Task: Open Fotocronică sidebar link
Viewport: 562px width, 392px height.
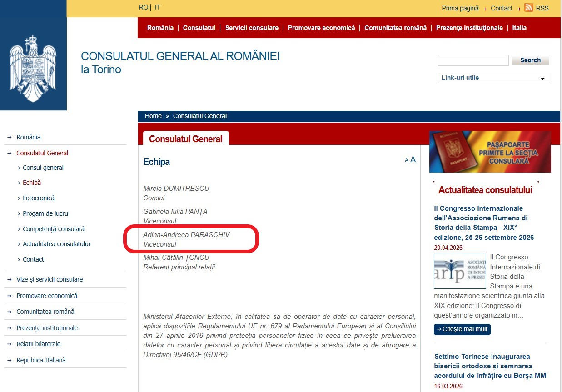Action: point(39,198)
